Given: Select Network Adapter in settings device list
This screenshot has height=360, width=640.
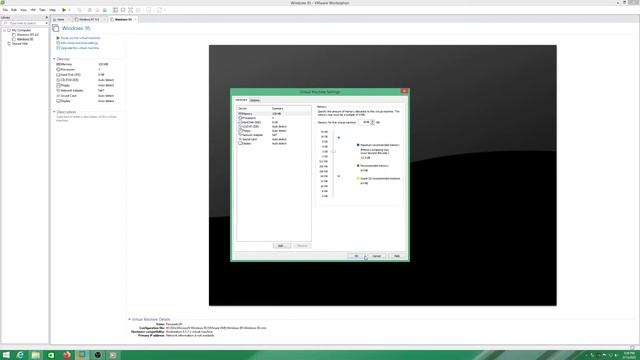Looking at the screenshot, I should coord(274,135).
